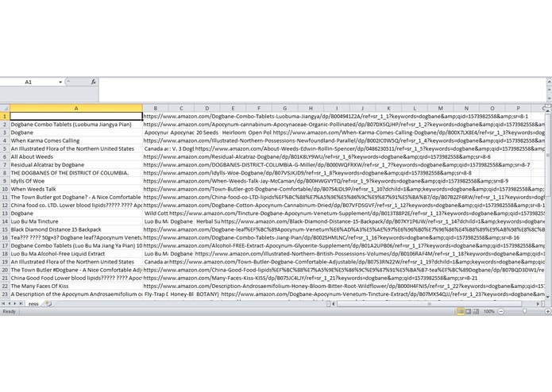
Task: Click the Amazon URL in row 1
Action: [335, 117]
